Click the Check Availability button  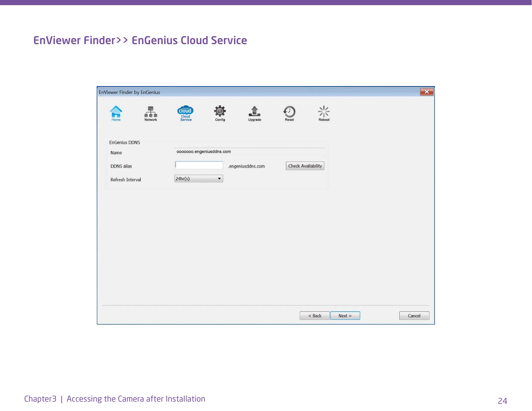click(305, 166)
